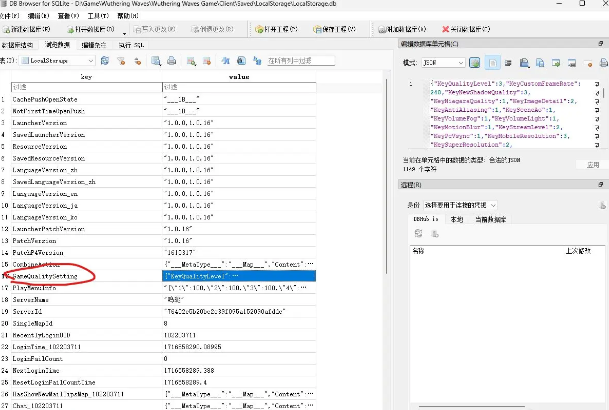
Task: Click the New Database toolbar button
Action: tap(29, 30)
